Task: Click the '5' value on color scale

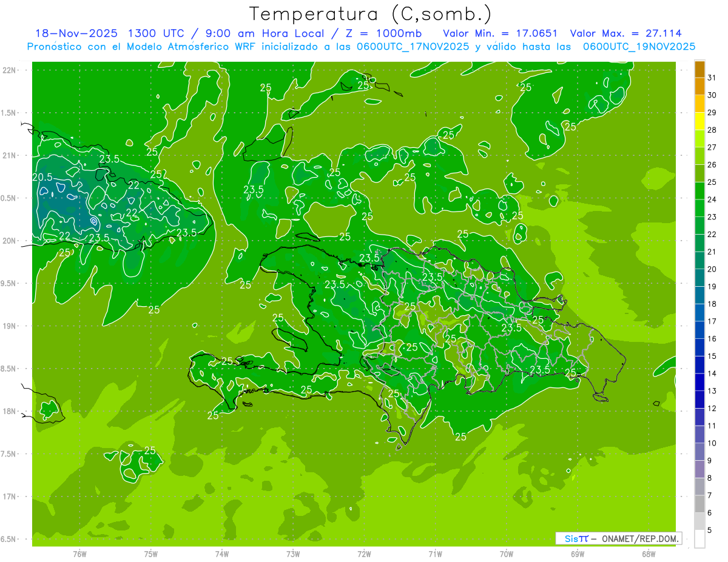Action: [710, 530]
